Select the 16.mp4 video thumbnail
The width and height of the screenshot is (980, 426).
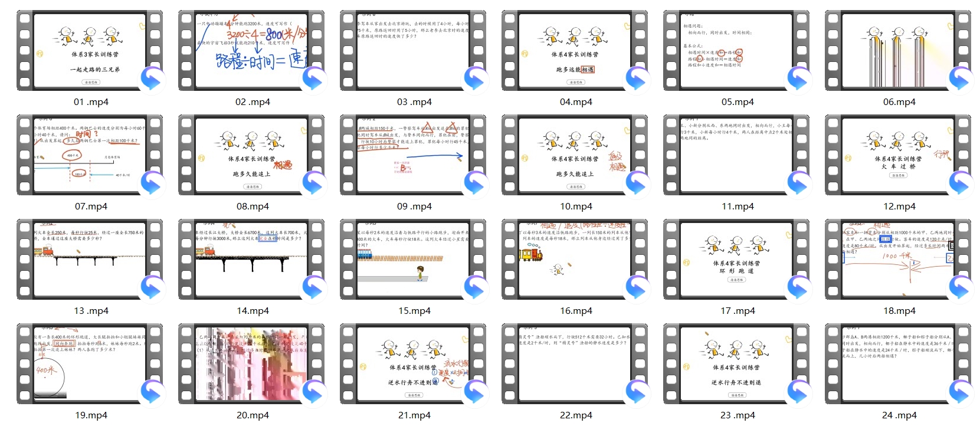click(x=575, y=260)
